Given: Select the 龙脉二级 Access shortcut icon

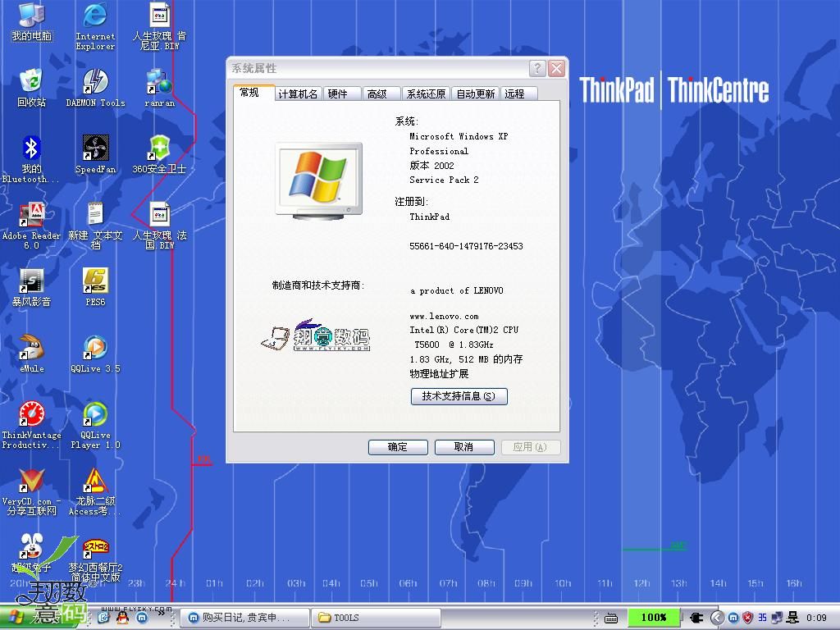Looking at the screenshot, I should (95, 491).
